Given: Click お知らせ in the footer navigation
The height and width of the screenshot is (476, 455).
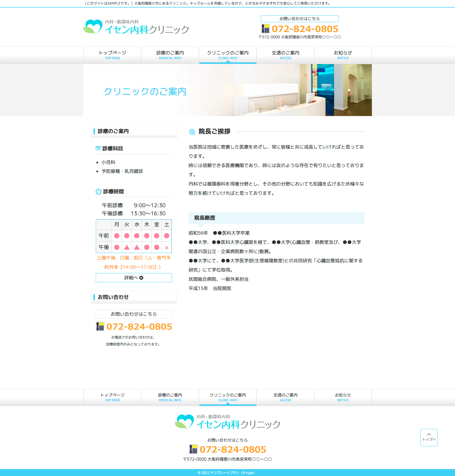Looking at the screenshot, I should (x=343, y=397).
